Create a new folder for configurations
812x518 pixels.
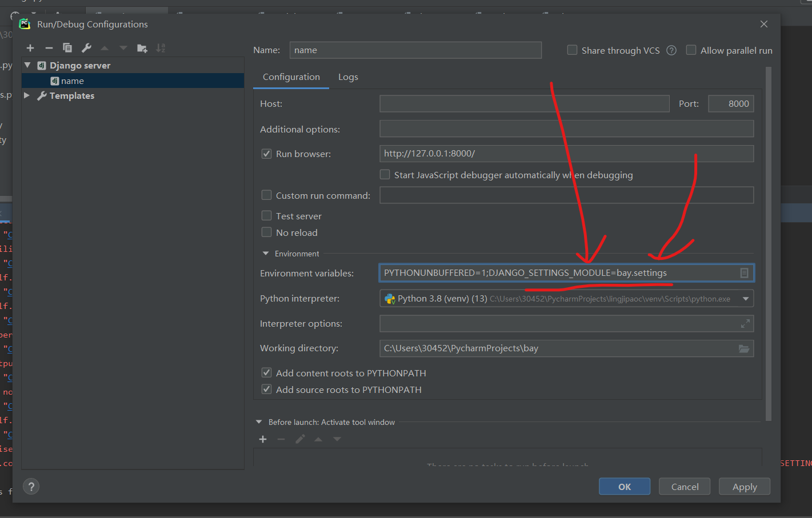(142, 47)
